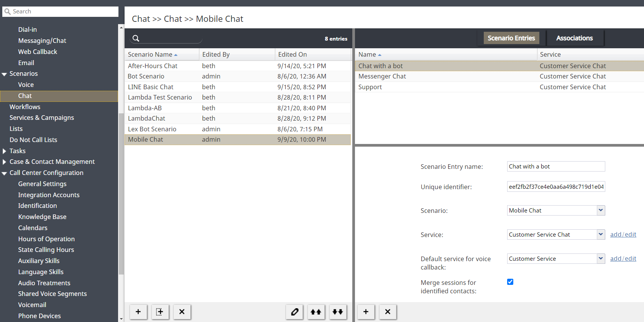The height and width of the screenshot is (322, 644).
Task: Click the scenario list search magnifier icon
Action: [136, 38]
